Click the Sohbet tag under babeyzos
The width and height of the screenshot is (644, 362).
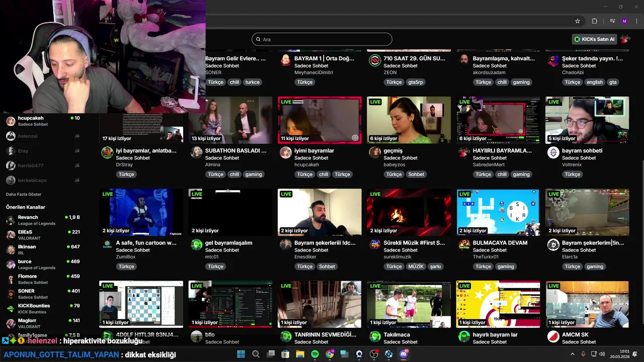416,174
